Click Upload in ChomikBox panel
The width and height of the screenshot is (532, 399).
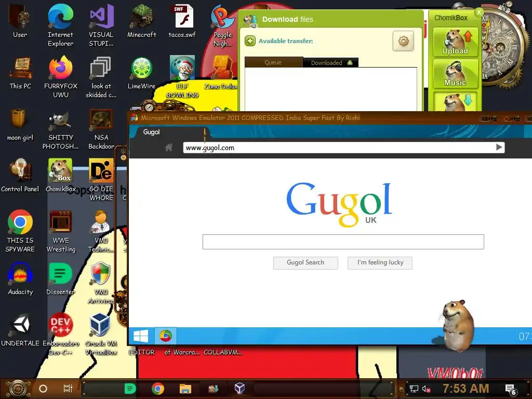(x=455, y=43)
